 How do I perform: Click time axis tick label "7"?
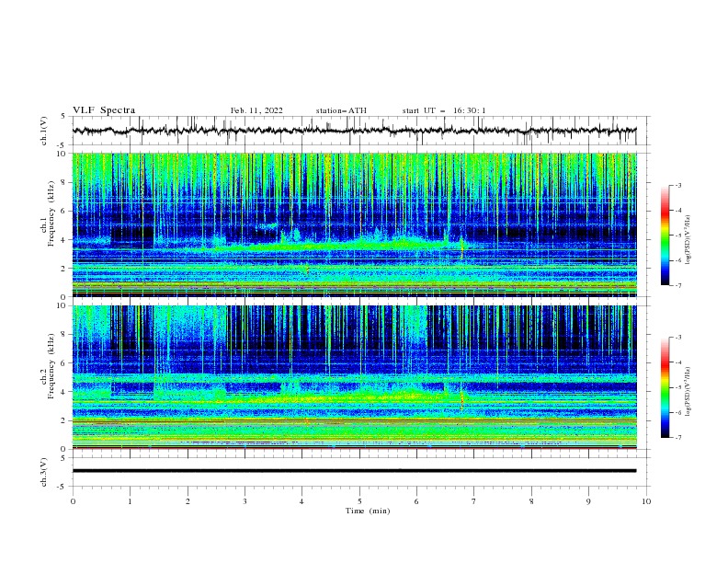[474, 501]
